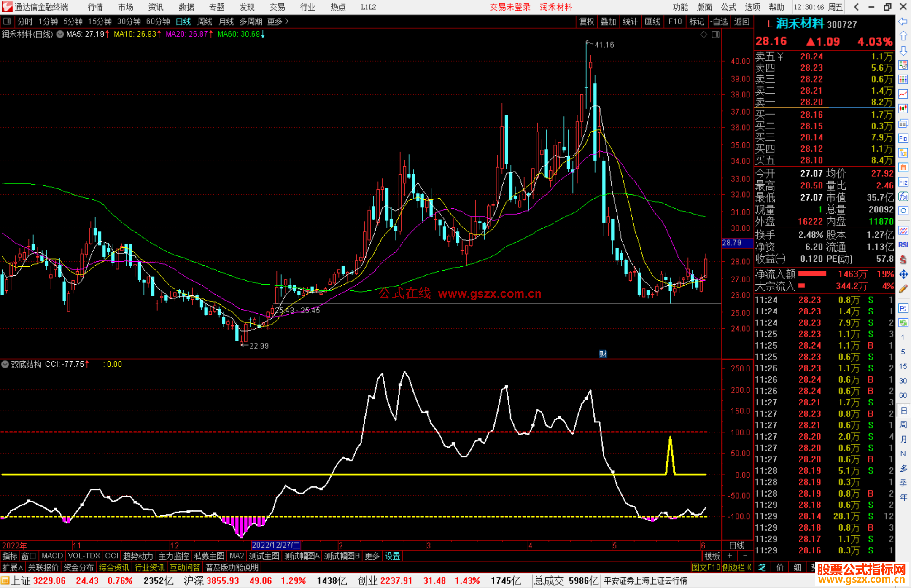
Task: Click the 设置 settings link
Action: (392, 556)
